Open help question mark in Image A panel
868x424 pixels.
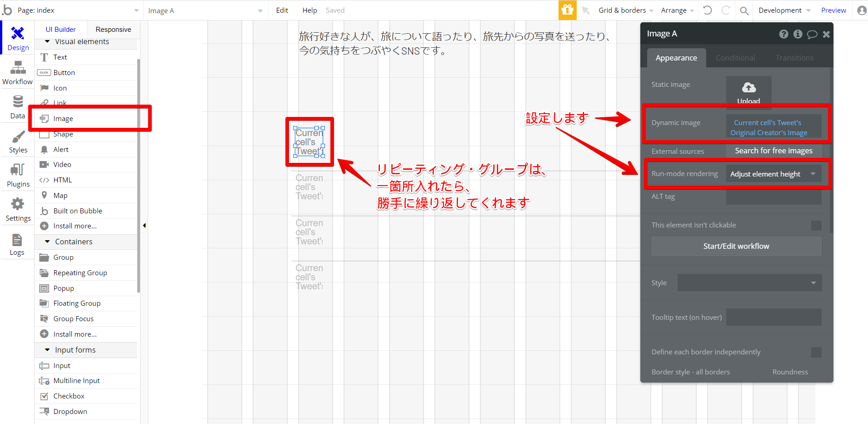pyautogui.click(x=783, y=34)
